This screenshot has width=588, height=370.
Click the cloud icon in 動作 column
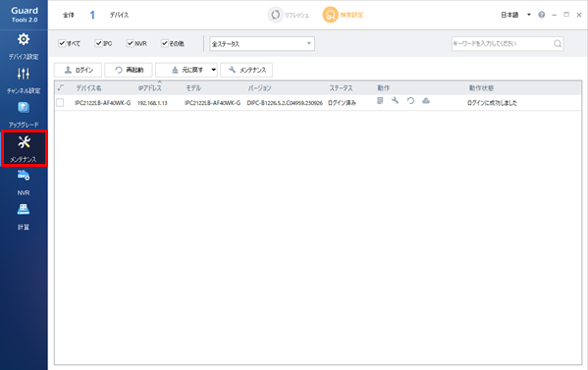(x=426, y=100)
